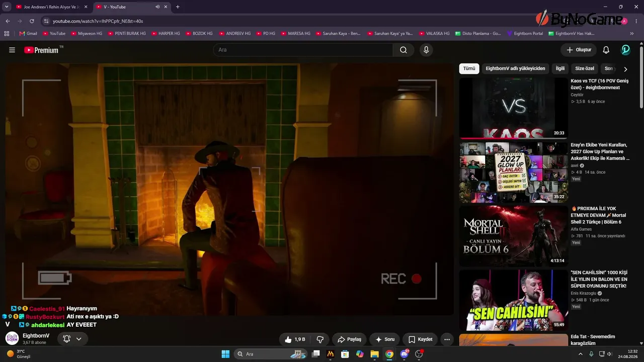Switch to the V - YouTube tab
This screenshot has width=644, height=362.
tap(132, 7)
